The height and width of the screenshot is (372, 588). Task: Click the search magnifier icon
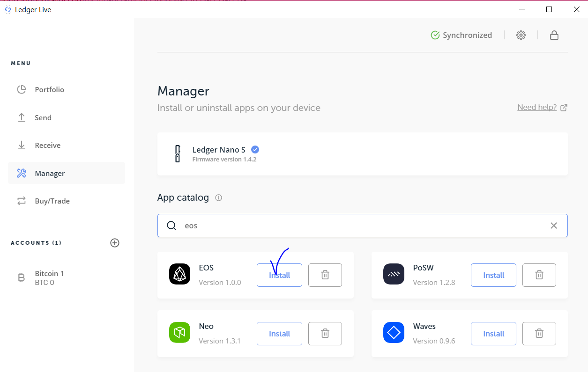pos(171,226)
